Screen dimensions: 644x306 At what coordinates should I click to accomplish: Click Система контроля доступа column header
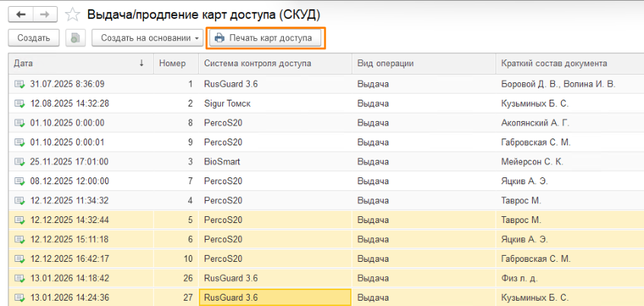point(274,63)
